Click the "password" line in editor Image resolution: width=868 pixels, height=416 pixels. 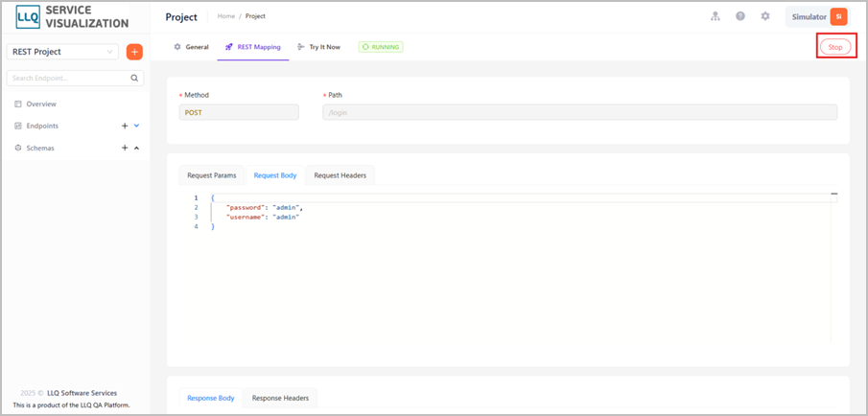pyautogui.click(x=266, y=207)
